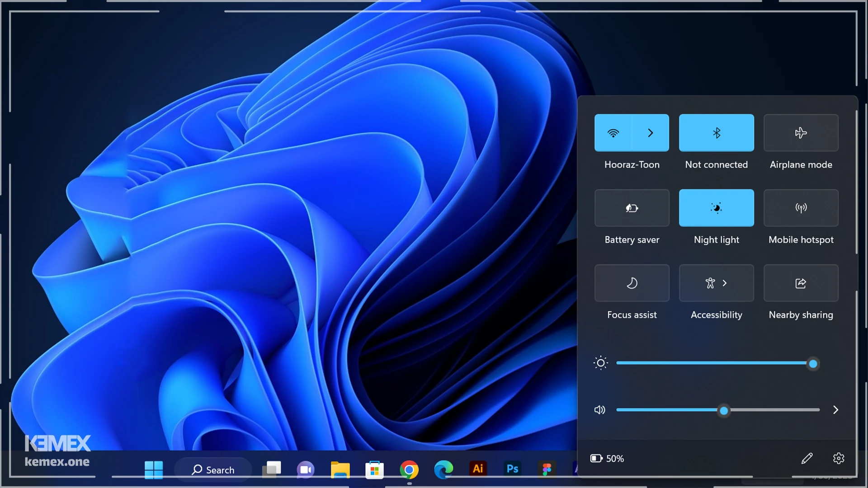Expand Accessibility options chevron
The image size is (868, 488).
tap(726, 283)
